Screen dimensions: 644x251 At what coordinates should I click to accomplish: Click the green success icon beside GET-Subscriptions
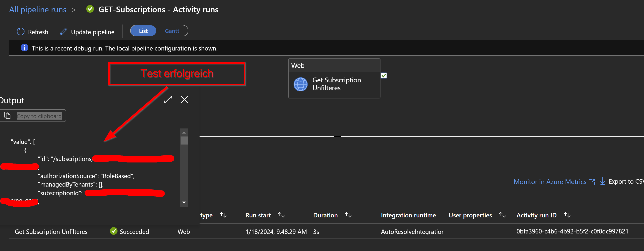(90, 9)
